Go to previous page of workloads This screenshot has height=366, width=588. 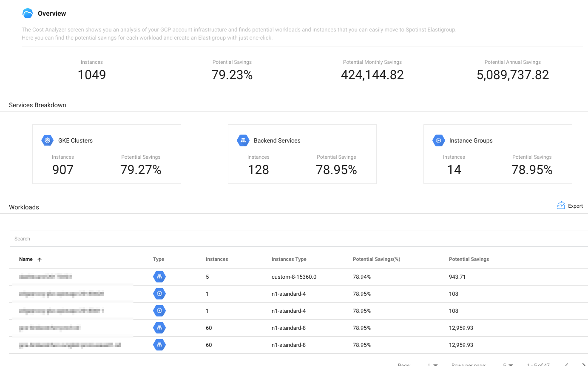pyautogui.click(x=566, y=365)
